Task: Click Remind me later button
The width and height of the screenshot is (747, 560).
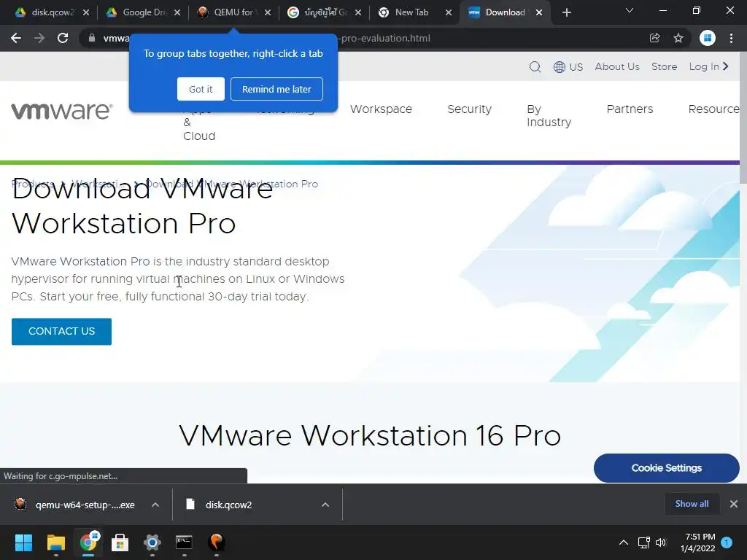Action: 276,89
